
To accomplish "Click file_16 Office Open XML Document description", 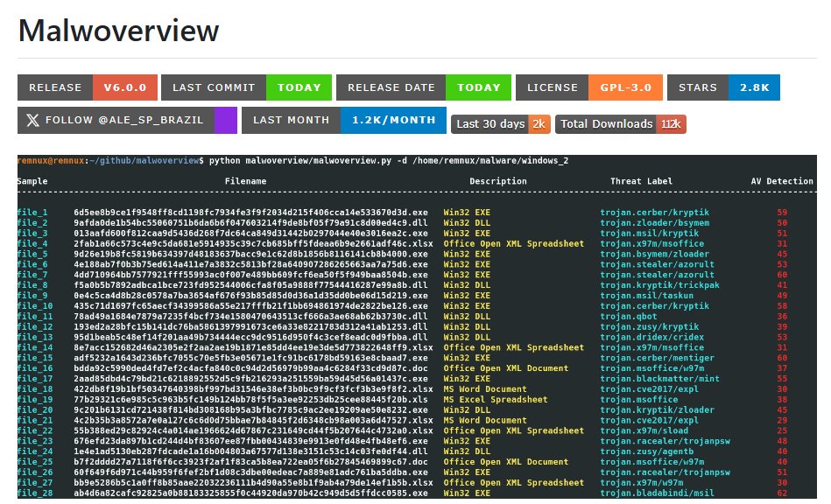I will (x=505, y=368).
